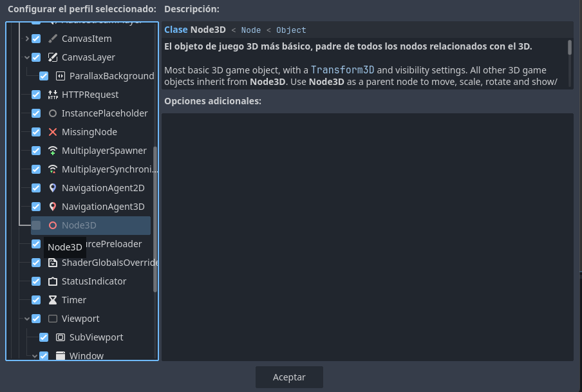Viewport: 582px width, 392px height.
Task: Click the MultiplayerSpawner wifi icon
Action: click(53, 151)
